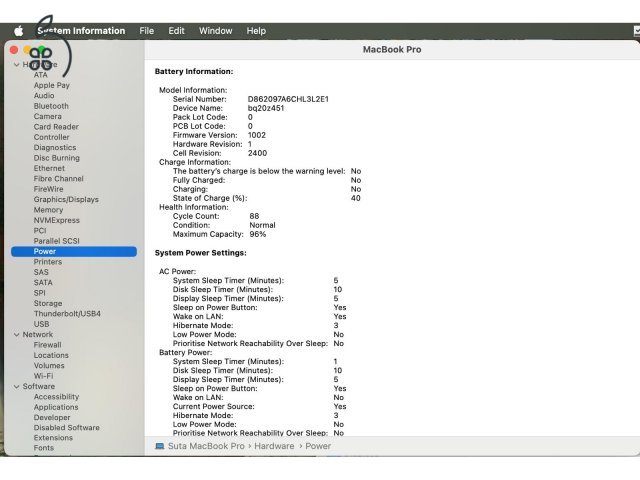The image size is (640, 480).
Task: Select Firewall in the sidebar
Action: coord(47,345)
